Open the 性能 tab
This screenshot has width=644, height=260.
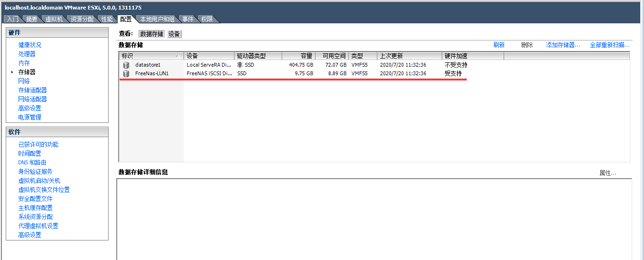(107, 19)
